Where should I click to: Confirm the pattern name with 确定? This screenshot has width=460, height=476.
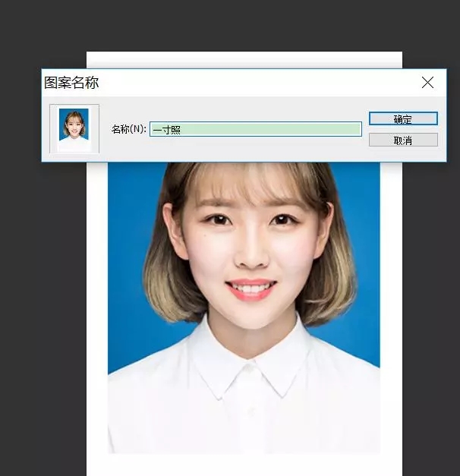pyautogui.click(x=402, y=118)
